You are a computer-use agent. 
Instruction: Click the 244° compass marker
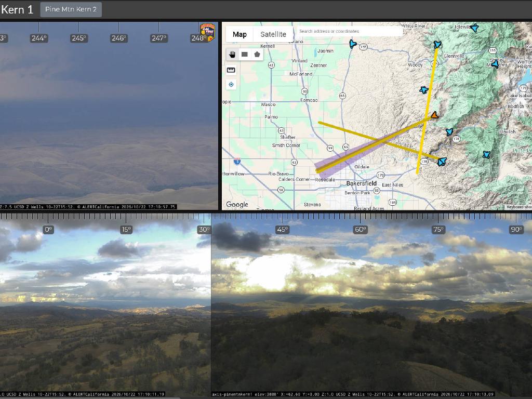point(39,38)
